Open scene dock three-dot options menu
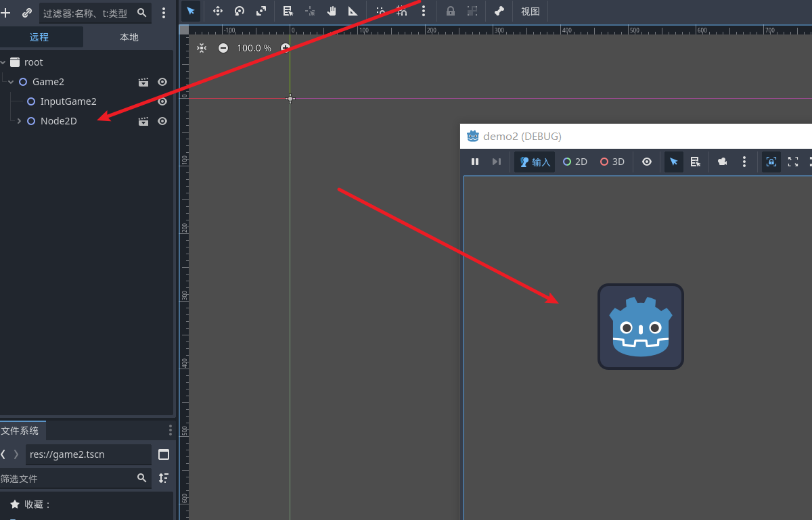The image size is (812, 520). click(164, 12)
